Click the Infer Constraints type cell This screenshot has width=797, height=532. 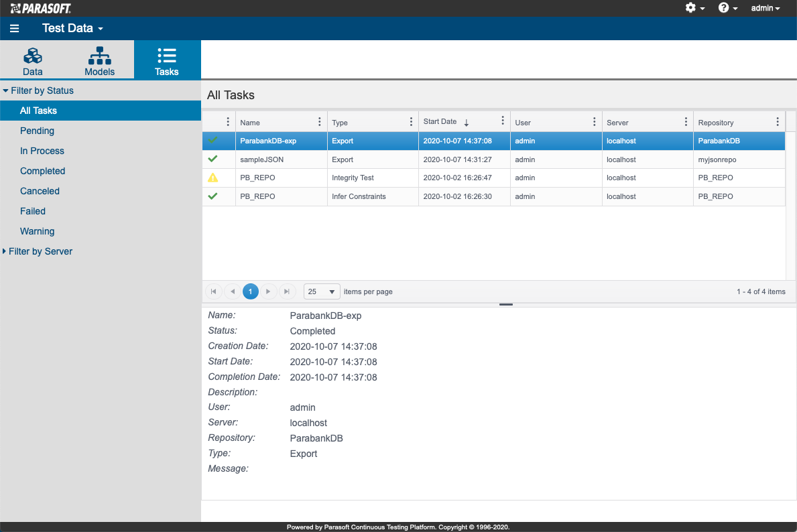(x=373, y=196)
